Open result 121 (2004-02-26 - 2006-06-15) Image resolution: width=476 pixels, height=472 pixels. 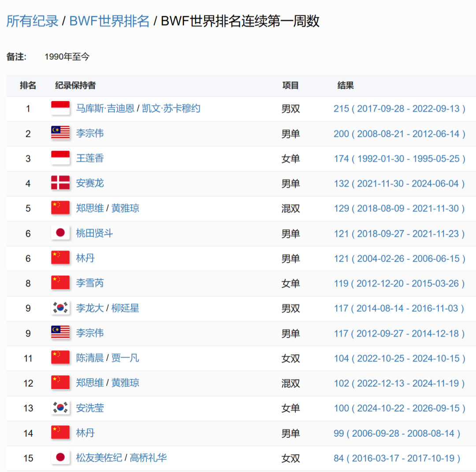click(x=399, y=258)
